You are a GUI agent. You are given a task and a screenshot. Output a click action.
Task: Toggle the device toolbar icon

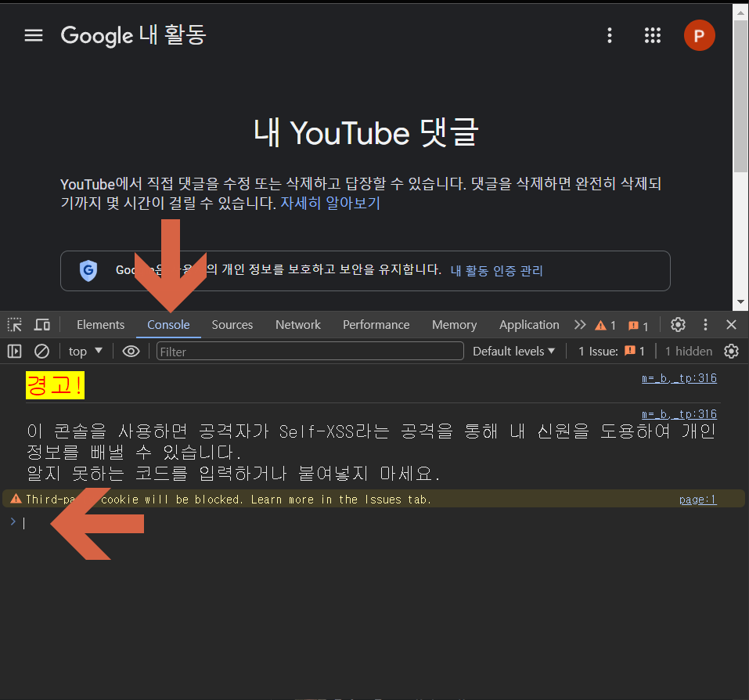42,325
